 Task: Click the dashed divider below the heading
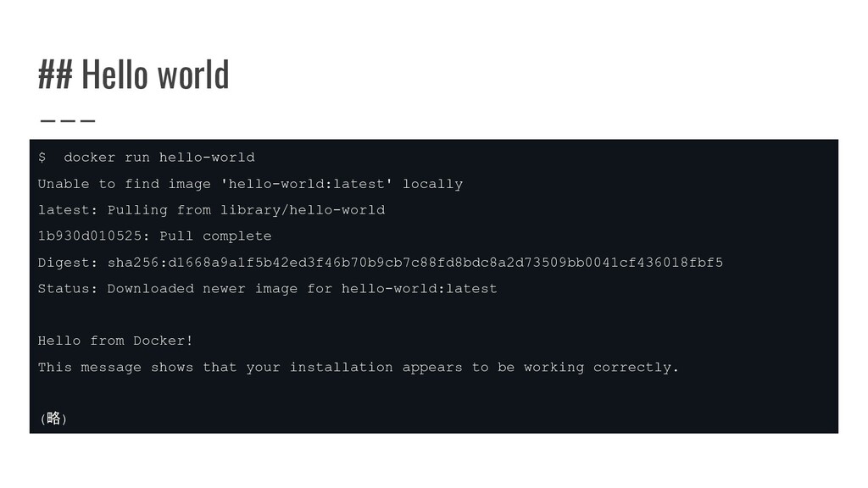pos(68,120)
